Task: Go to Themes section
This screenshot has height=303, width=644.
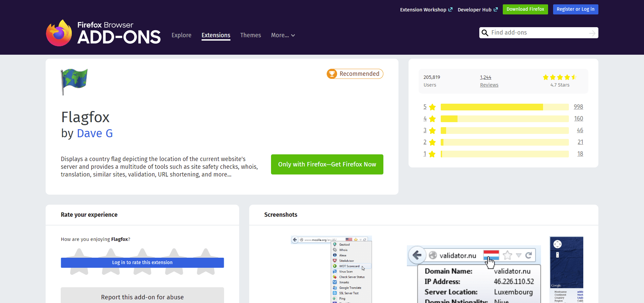Action: coord(251,35)
